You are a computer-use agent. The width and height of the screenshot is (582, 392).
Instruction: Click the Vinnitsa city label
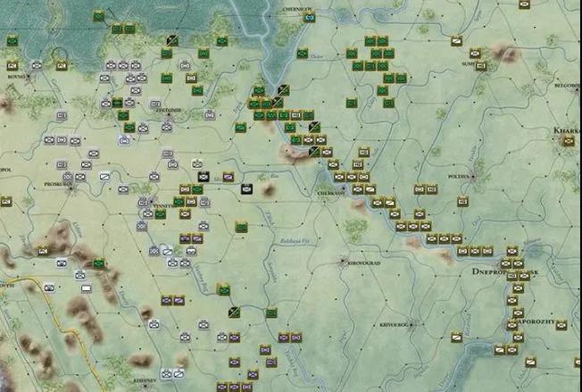tap(163, 205)
